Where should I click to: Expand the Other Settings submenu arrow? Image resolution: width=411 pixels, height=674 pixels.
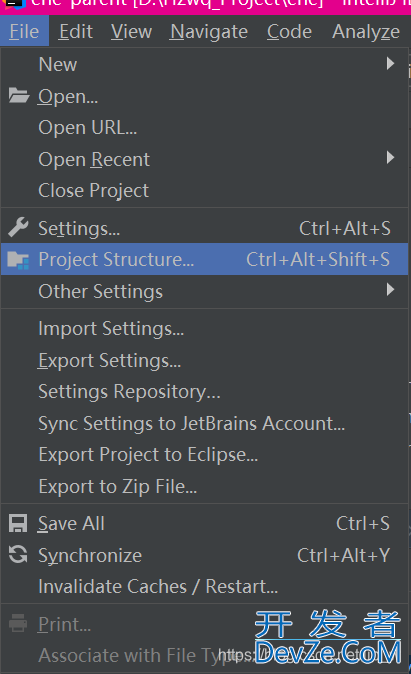point(390,289)
